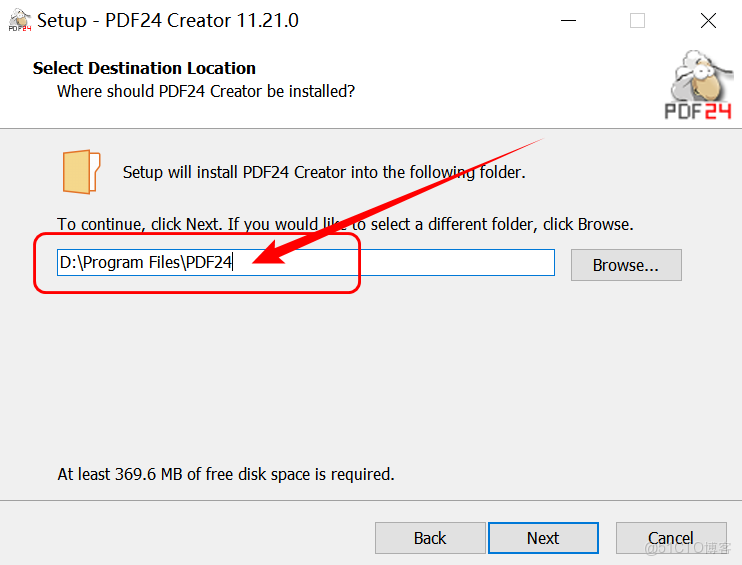The image size is (742, 565).
Task: Click the Browse... button
Action: pos(626,265)
